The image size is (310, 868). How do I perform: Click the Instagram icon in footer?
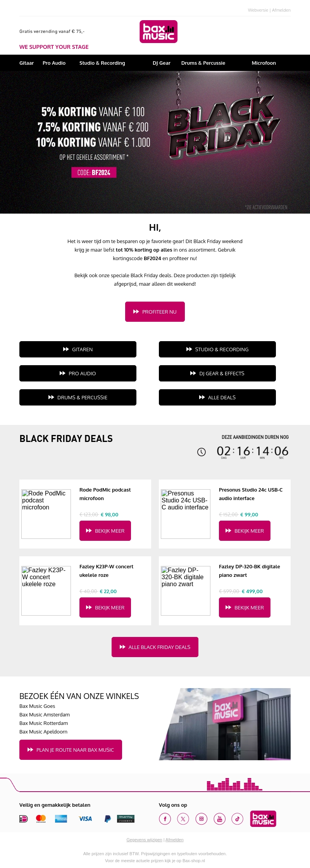pyautogui.click(x=201, y=819)
